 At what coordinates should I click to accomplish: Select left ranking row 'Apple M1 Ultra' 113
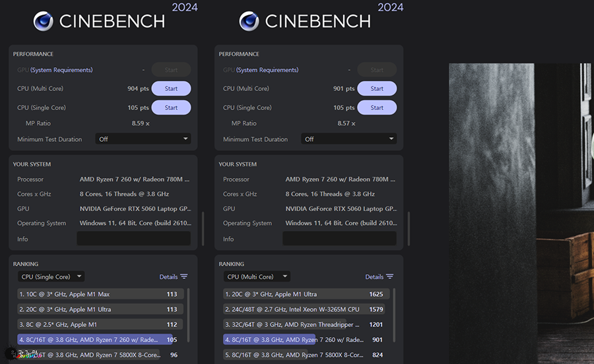point(100,309)
